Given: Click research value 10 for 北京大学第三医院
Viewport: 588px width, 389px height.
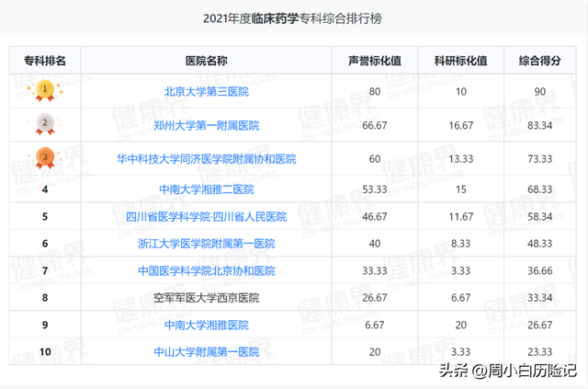Looking at the screenshot, I should (461, 92).
